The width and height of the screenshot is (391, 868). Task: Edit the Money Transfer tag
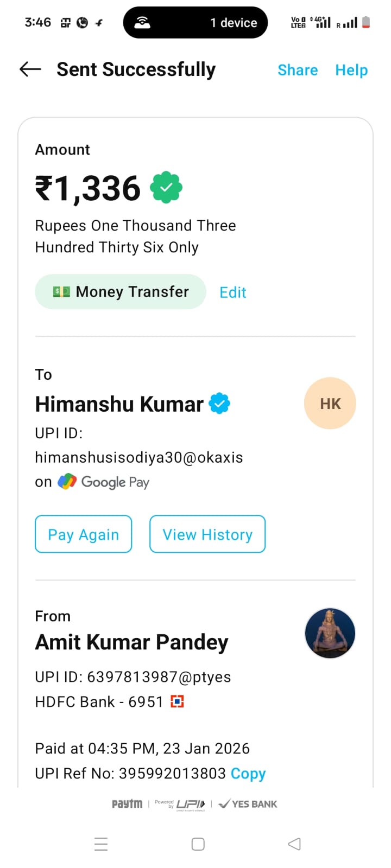233,292
